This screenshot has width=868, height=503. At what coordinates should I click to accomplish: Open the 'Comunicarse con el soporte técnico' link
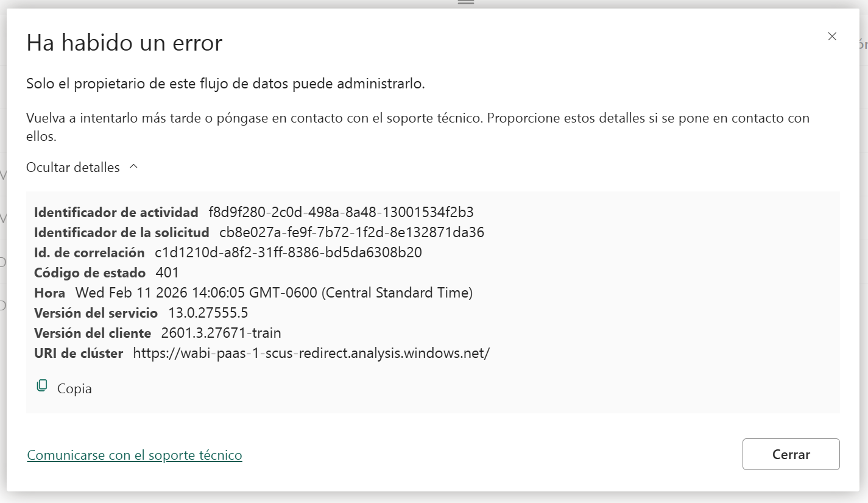coord(135,455)
